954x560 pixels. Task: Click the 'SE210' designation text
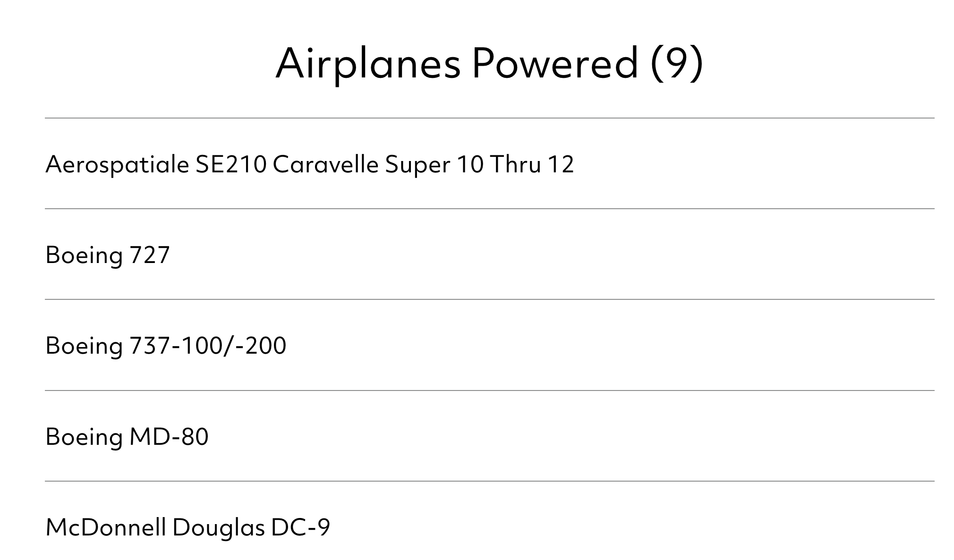click(x=231, y=164)
